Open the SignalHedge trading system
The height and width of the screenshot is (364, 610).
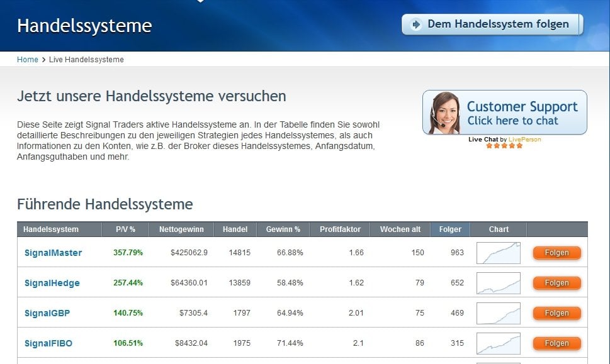pos(52,283)
